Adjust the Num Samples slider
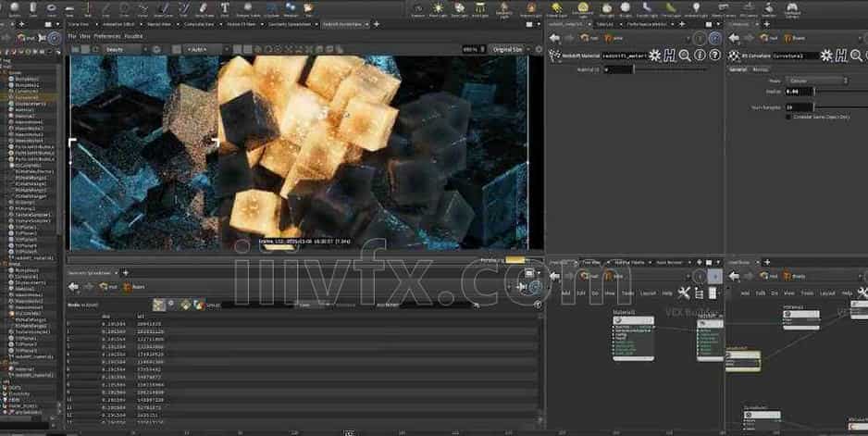 (840, 107)
